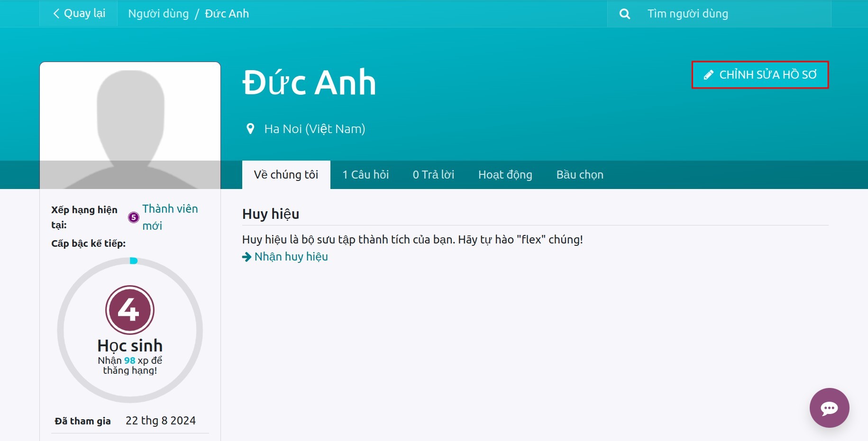Click the Thành viên mới rank link
Viewport: 868px width, 441px height.
pos(170,217)
